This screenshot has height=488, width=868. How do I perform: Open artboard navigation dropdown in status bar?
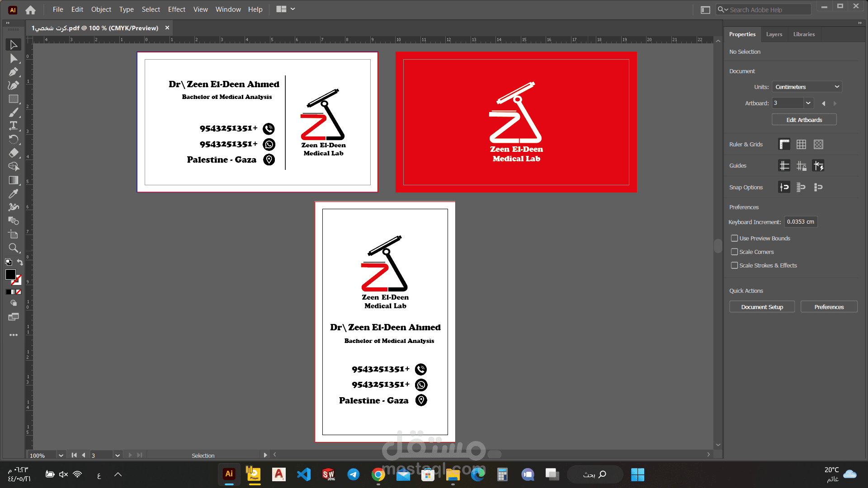point(118,455)
